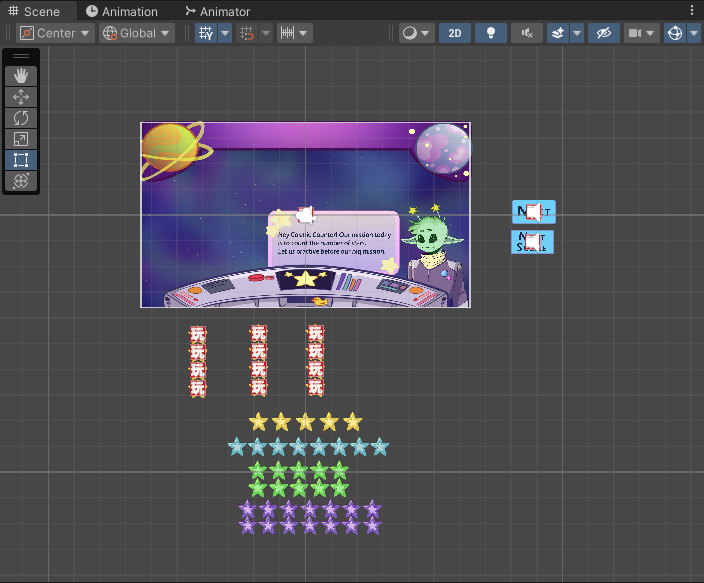Image resolution: width=704 pixels, height=583 pixels.
Task: Open the Scene view kebab options menu
Action: pos(692,10)
